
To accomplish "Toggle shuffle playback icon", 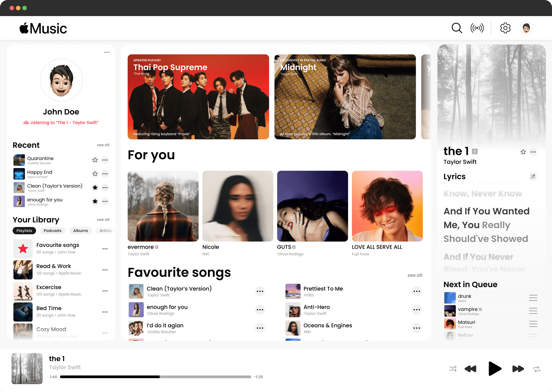I will click(x=453, y=369).
